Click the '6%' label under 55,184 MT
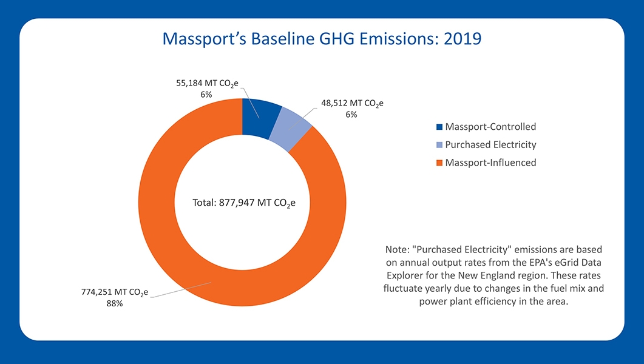Image resolution: width=644 pixels, height=364 pixels. [x=206, y=95]
